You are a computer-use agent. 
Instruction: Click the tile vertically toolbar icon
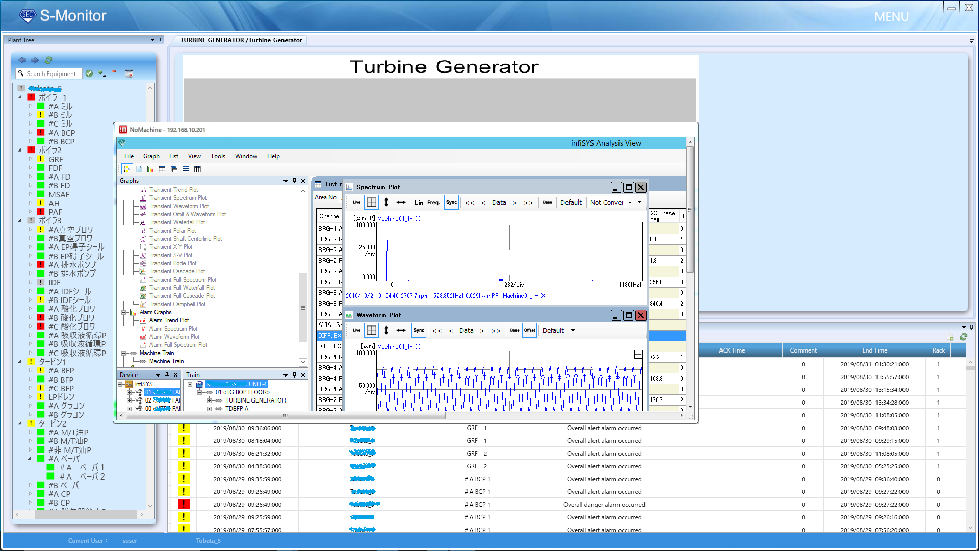(197, 169)
